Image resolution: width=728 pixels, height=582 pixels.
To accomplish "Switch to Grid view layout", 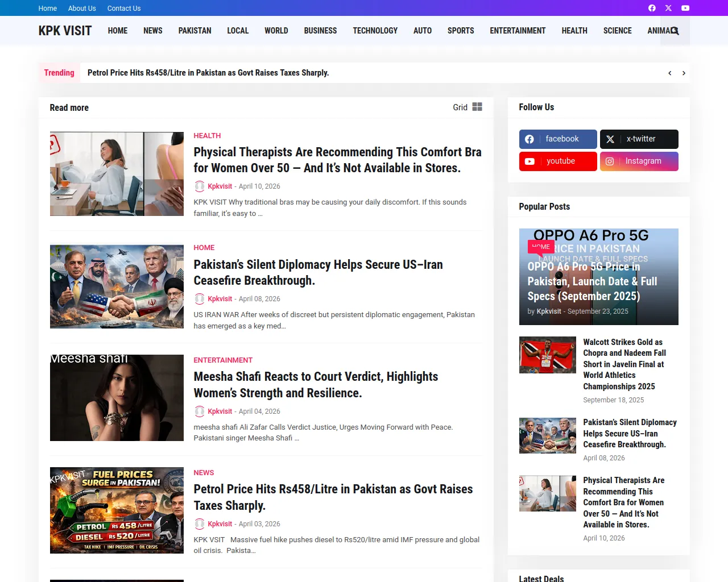I will point(468,107).
